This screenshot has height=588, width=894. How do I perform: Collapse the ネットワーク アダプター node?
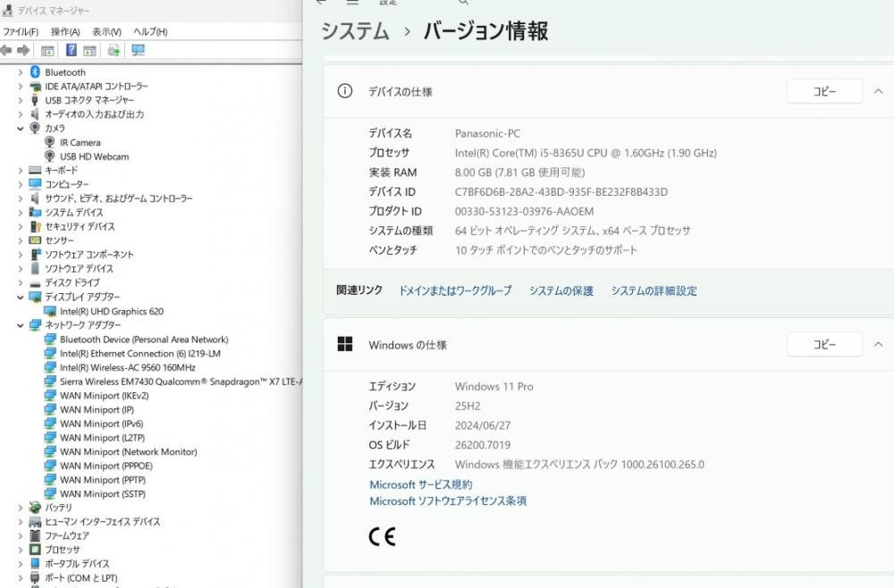click(x=20, y=324)
